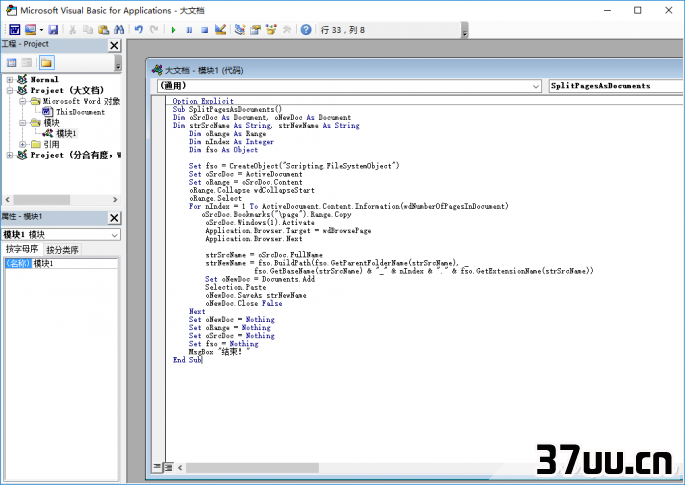This screenshot has height=485, width=685.
Task: Switch to the 按字母序 tab
Action: (x=22, y=249)
